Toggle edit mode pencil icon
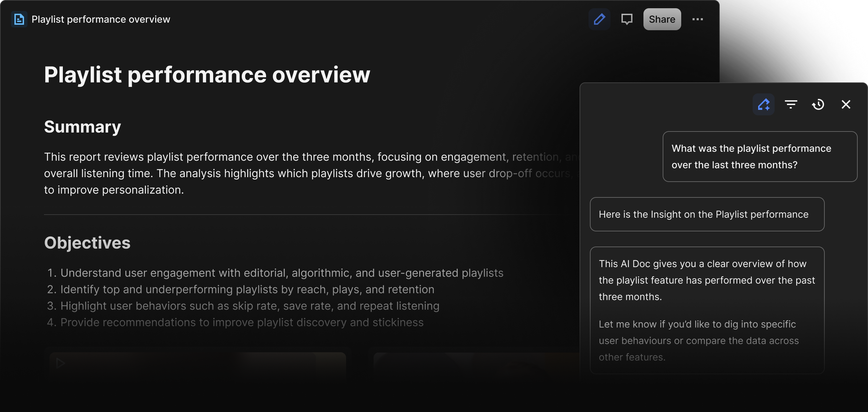 point(599,19)
